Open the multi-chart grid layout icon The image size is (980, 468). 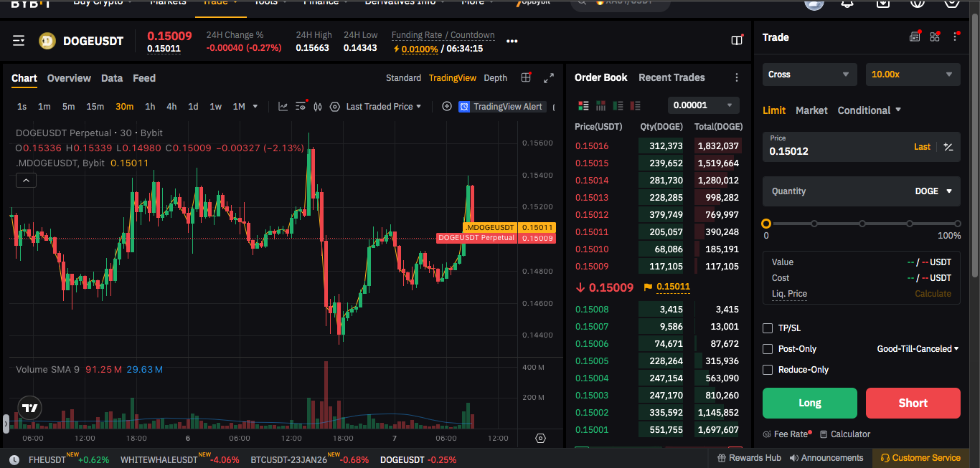pos(527,78)
